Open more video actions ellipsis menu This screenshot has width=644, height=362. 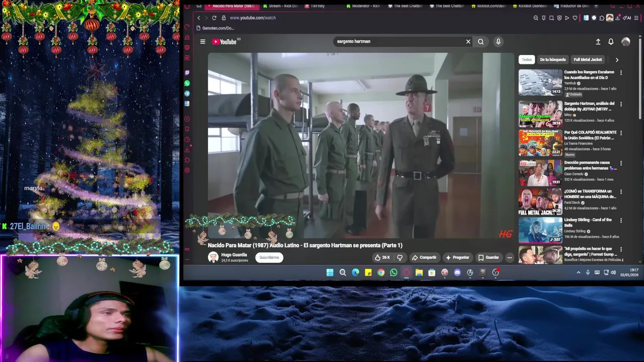[509, 257]
